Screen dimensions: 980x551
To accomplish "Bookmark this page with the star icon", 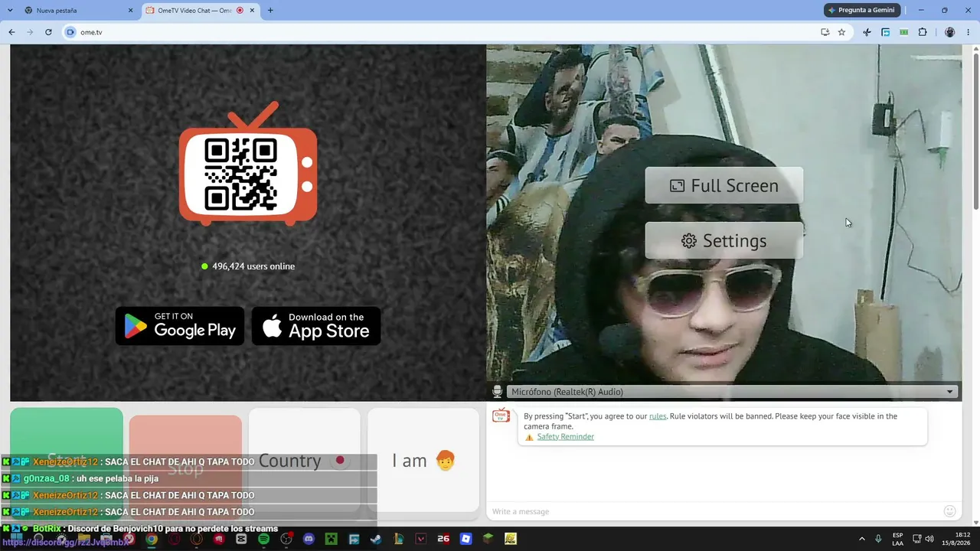I will pos(841,32).
